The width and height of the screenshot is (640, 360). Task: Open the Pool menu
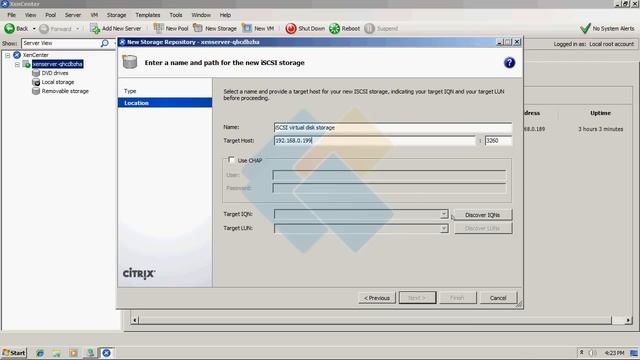coord(51,15)
